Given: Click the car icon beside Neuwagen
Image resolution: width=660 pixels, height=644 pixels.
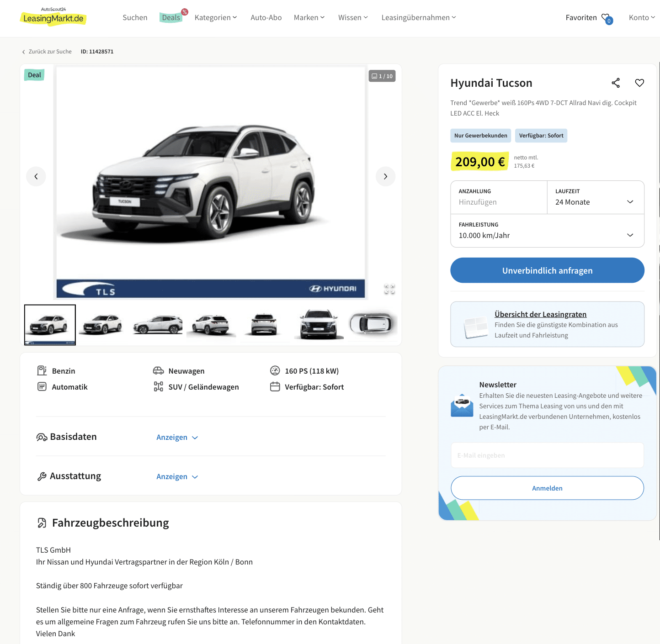Looking at the screenshot, I should click(x=158, y=370).
